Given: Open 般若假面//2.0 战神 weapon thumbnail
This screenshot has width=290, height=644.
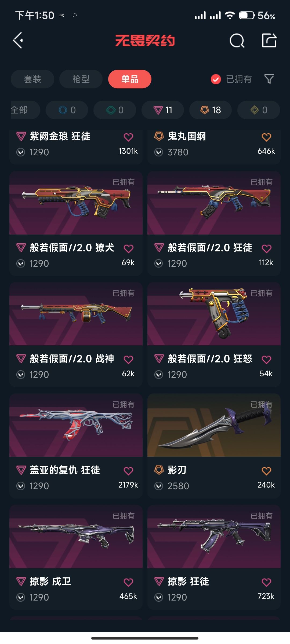Looking at the screenshot, I should [76, 314].
